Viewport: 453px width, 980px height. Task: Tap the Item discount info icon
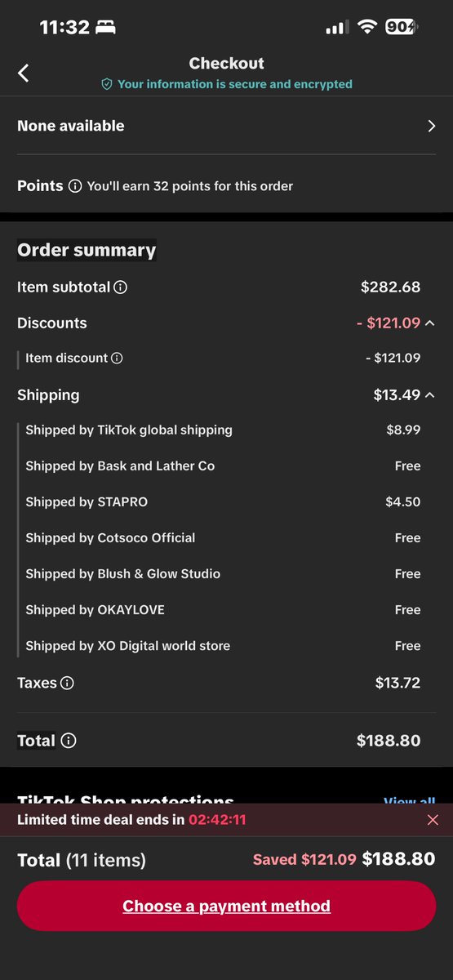coord(117,358)
